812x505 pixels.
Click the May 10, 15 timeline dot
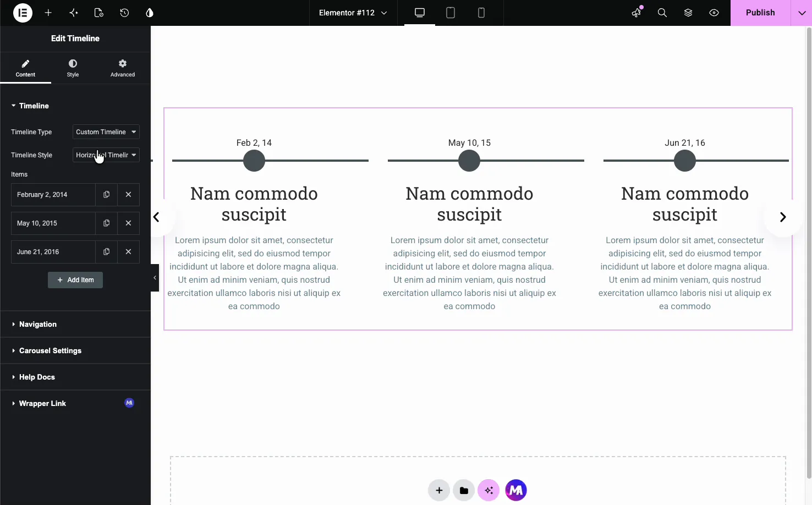pos(469,161)
